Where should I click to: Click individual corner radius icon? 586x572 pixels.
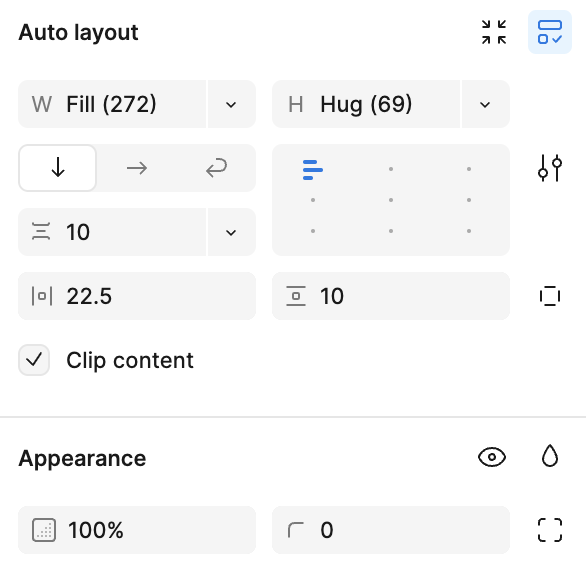pyautogui.click(x=550, y=530)
